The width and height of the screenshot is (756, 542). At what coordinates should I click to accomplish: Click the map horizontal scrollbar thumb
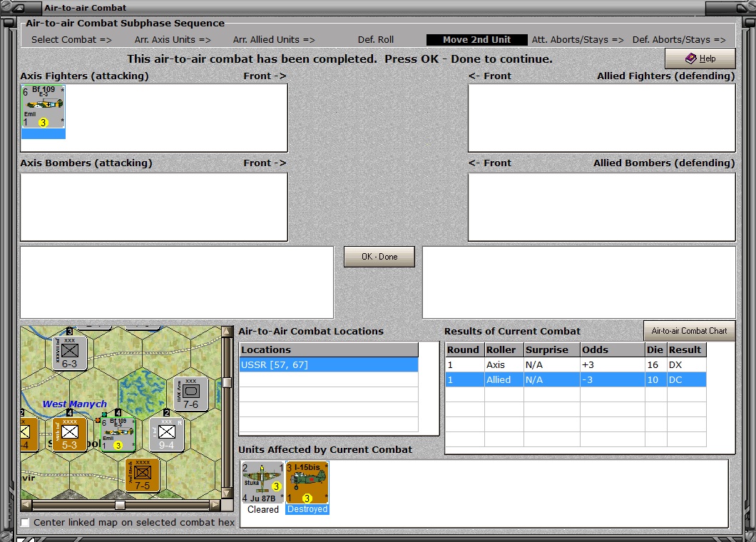(120, 505)
